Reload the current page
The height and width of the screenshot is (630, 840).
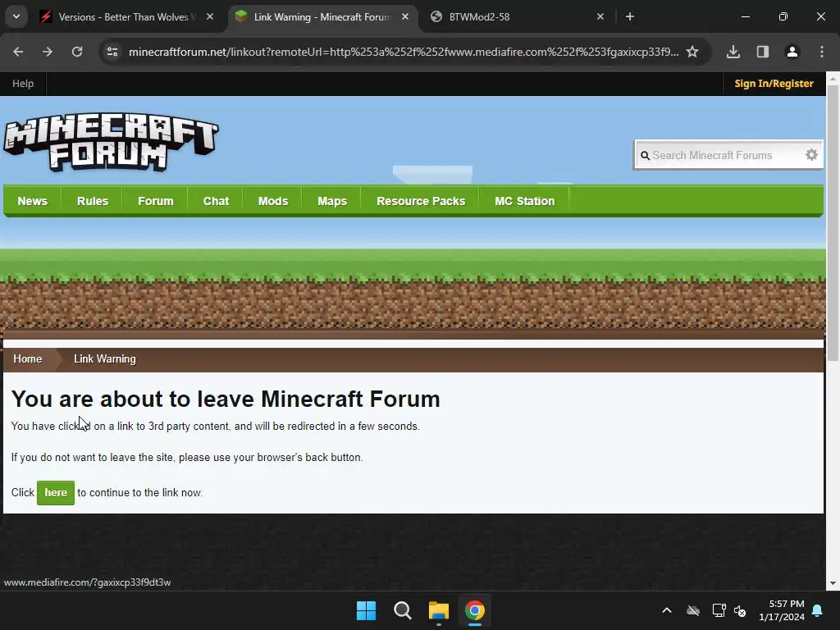click(77, 52)
